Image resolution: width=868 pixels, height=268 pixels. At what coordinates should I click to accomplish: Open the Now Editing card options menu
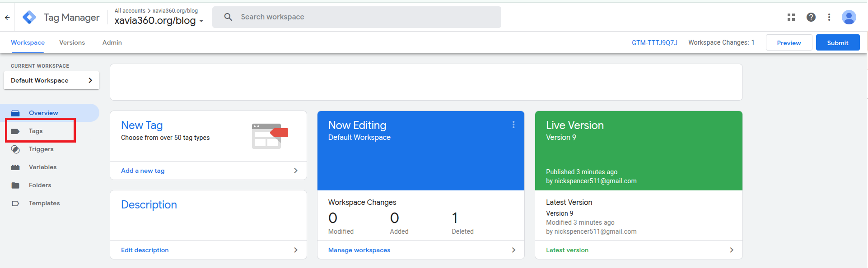513,125
